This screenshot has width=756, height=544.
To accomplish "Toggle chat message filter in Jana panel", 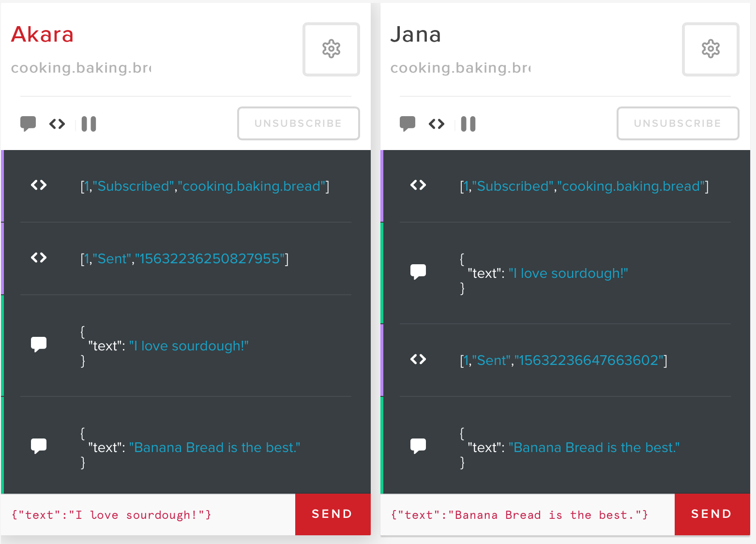I will coord(408,124).
